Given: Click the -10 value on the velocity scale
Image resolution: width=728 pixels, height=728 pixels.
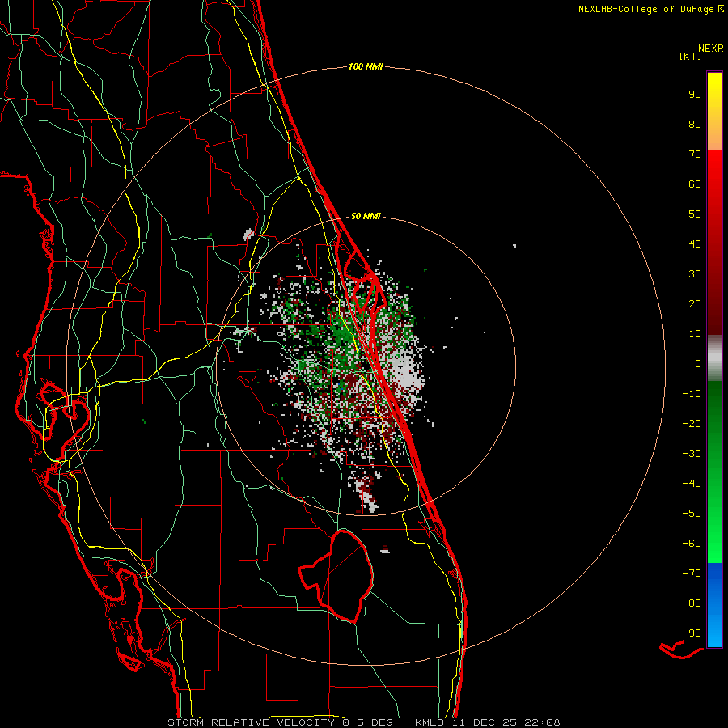Looking at the screenshot, I should (x=692, y=394).
